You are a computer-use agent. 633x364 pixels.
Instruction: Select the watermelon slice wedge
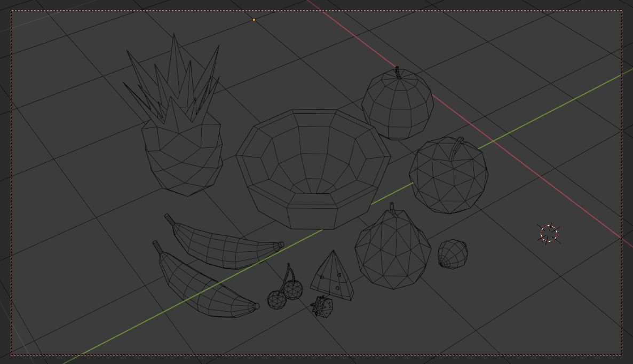point(333,276)
